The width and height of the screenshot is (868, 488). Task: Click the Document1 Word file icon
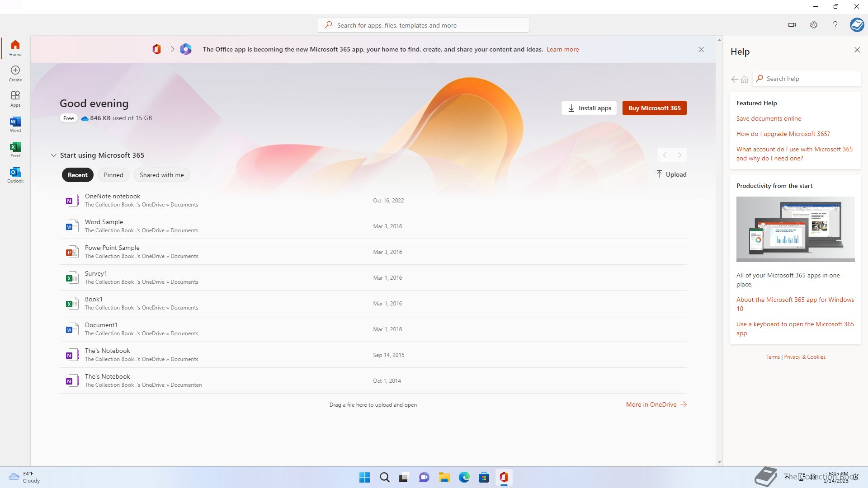click(71, 329)
